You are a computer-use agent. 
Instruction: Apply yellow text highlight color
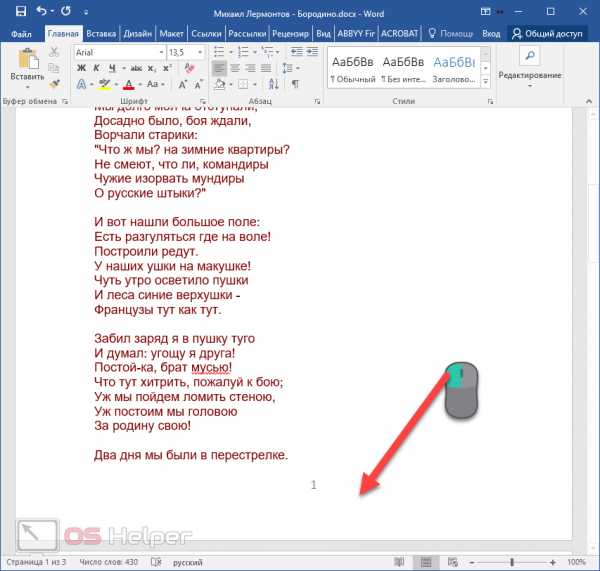pos(104,84)
